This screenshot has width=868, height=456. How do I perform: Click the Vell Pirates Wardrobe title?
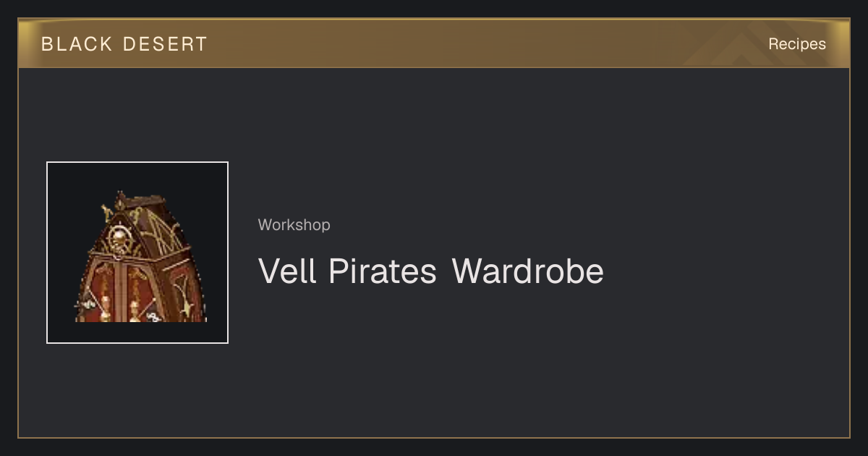[x=431, y=272]
